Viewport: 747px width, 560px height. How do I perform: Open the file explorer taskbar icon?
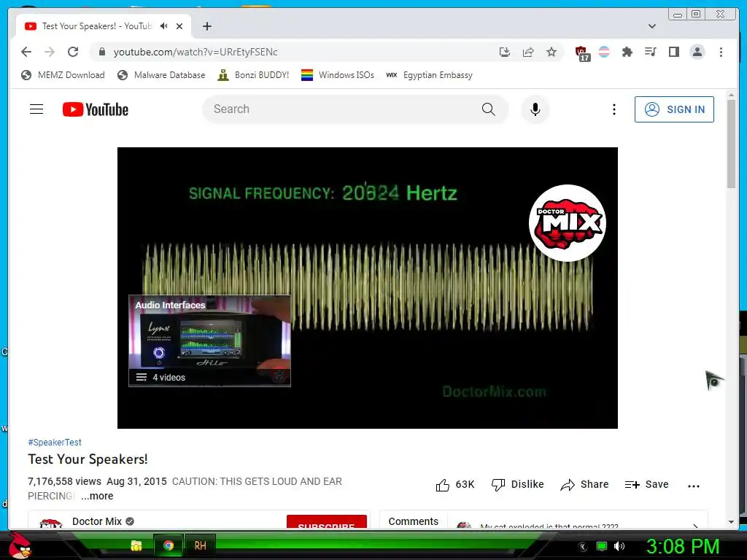pos(136,545)
